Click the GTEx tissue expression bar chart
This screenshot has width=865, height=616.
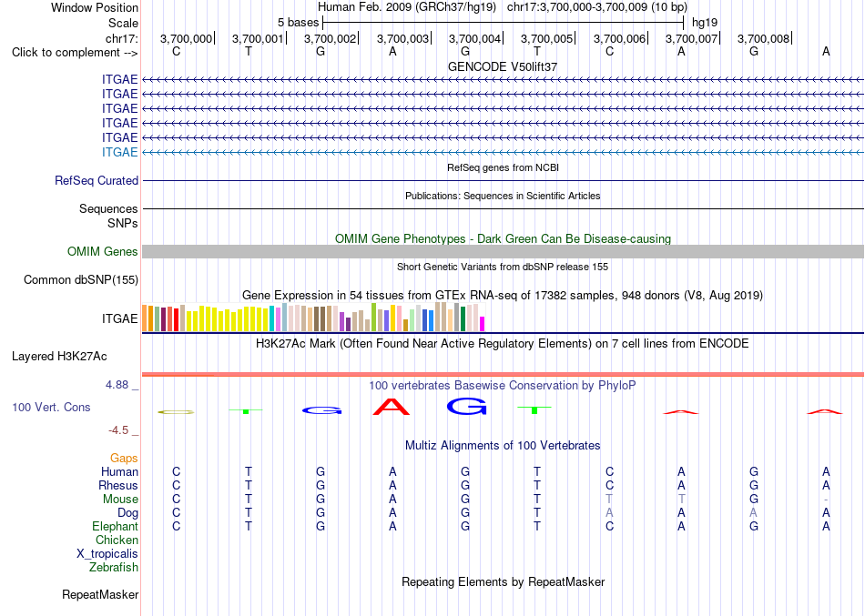(313, 318)
